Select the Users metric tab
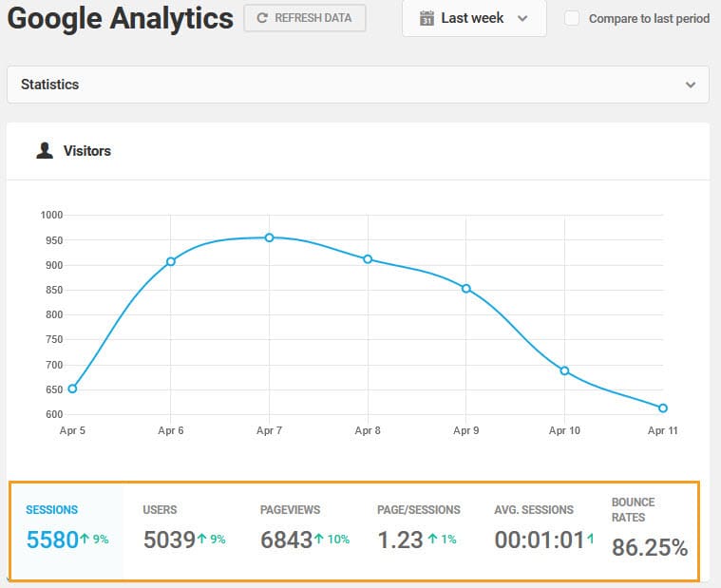 coord(184,531)
